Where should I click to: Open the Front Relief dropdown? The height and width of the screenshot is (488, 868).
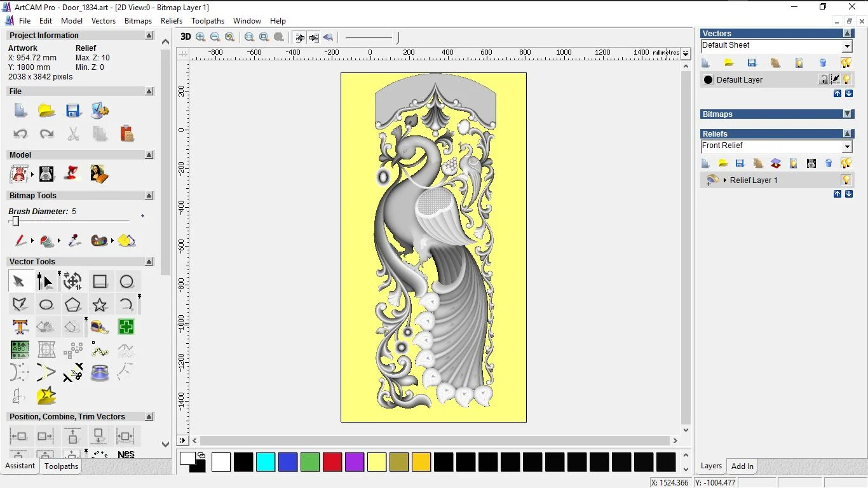847,146
